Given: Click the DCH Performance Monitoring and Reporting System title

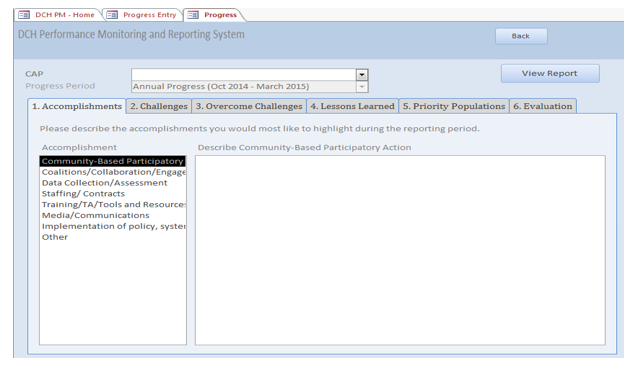Looking at the screenshot, I should pos(131,34).
